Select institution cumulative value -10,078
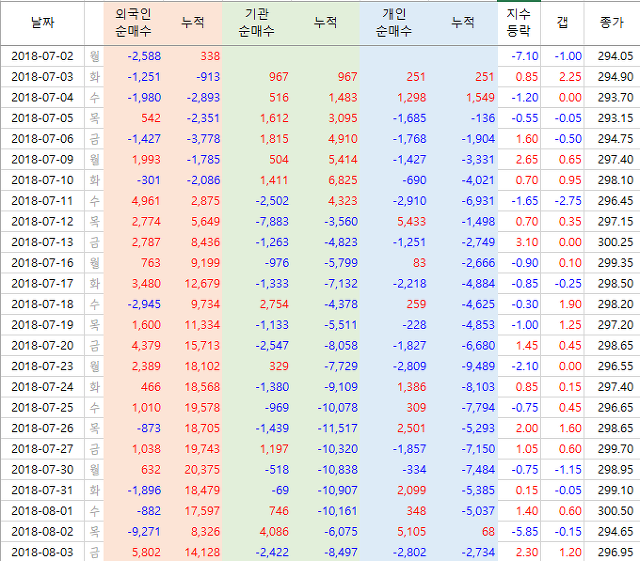 pos(338,408)
